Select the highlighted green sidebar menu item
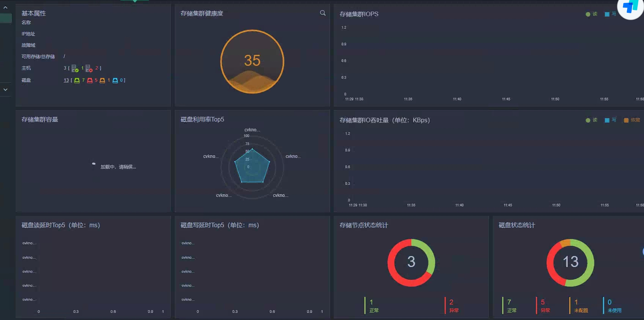644x320 pixels. (x=6, y=18)
